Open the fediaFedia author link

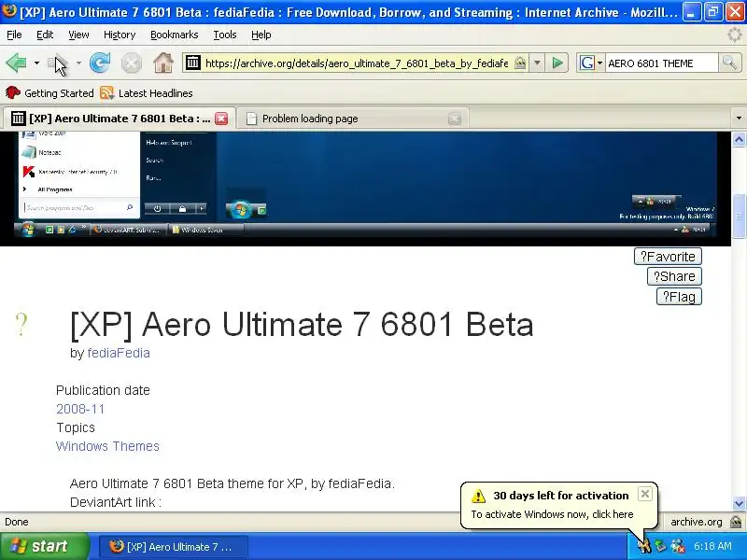(119, 353)
